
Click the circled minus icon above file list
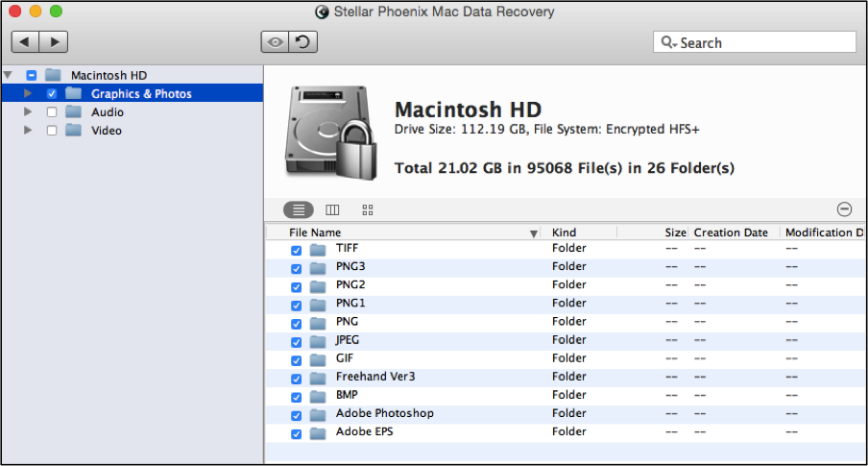(844, 209)
